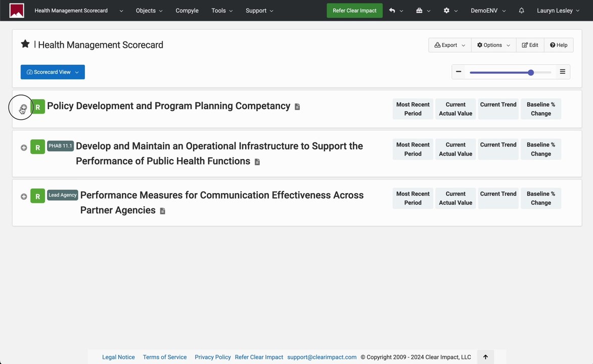Open Policy Development and Program Planning Competency title
The width and height of the screenshot is (593, 364).
pyautogui.click(x=169, y=106)
